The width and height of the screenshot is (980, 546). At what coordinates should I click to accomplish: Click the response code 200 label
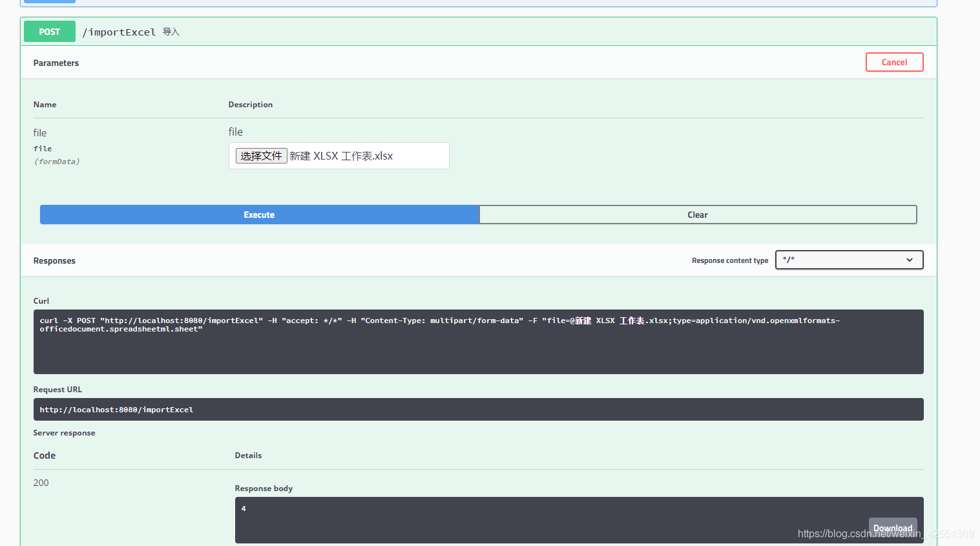[x=41, y=483]
